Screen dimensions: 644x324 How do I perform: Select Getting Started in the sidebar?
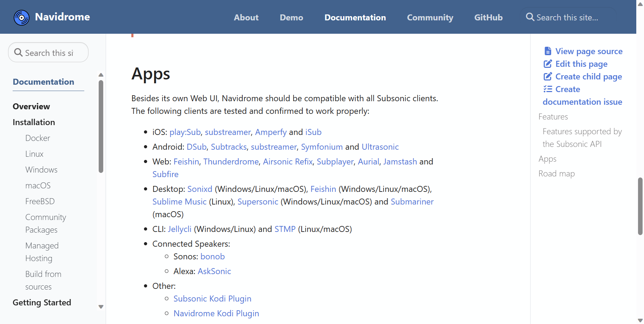42,303
